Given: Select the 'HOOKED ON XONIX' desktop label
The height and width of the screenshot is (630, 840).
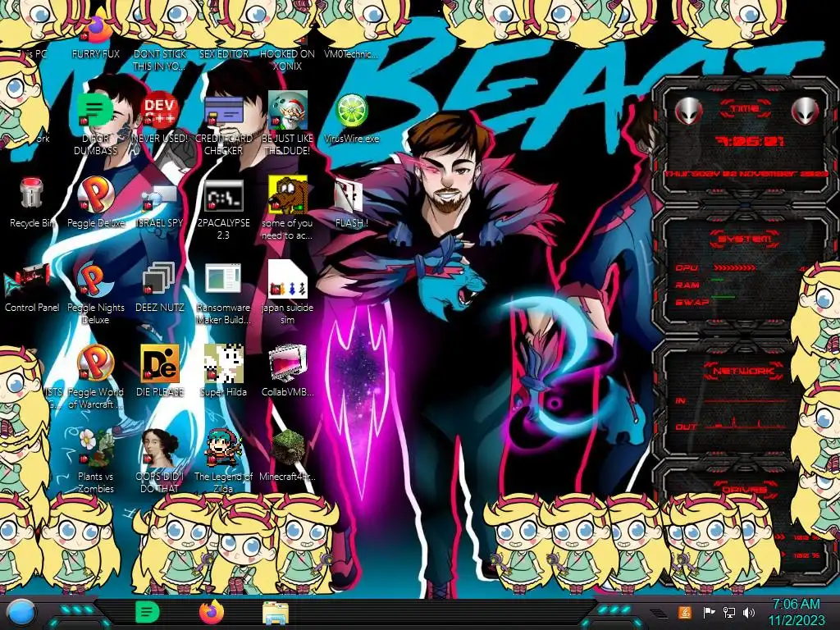Looking at the screenshot, I should tap(288, 60).
